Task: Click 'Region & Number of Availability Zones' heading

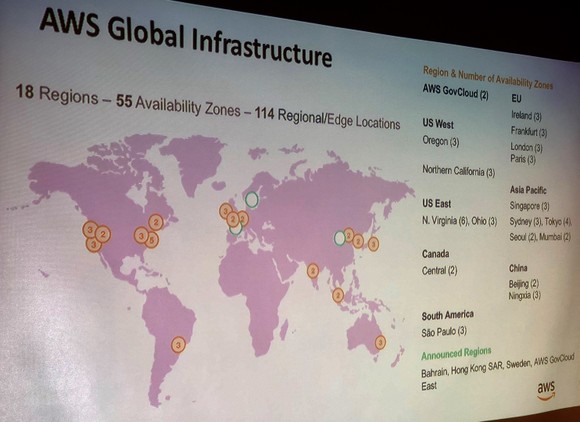Action: coord(488,78)
